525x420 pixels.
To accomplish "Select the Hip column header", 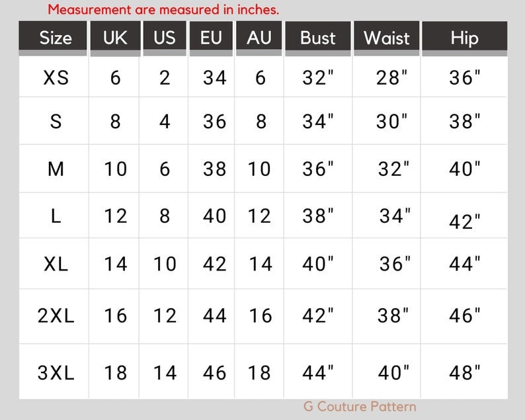I will tap(464, 38).
